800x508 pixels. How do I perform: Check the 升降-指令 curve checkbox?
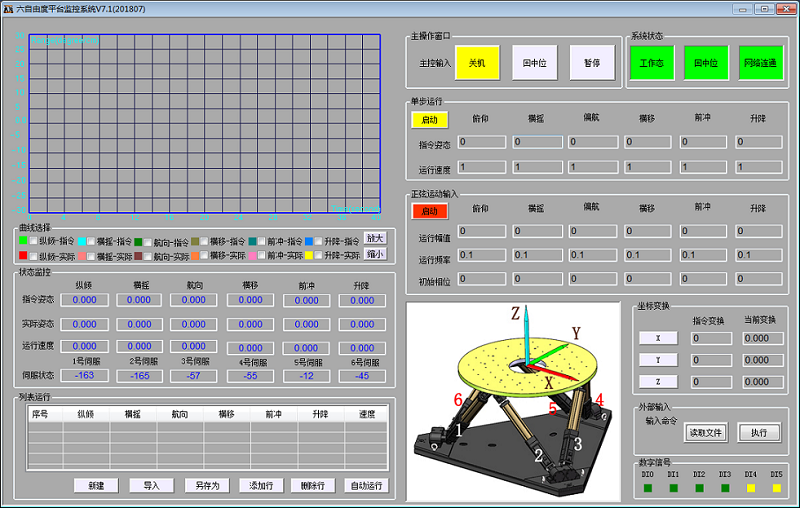click(319, 241)
